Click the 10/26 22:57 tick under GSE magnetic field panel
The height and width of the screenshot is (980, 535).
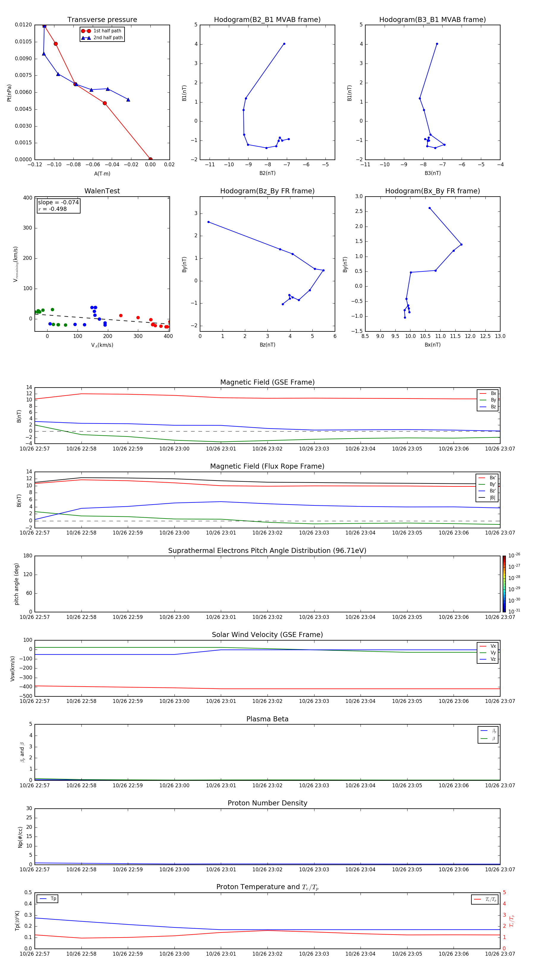click(x=35, y=449)
